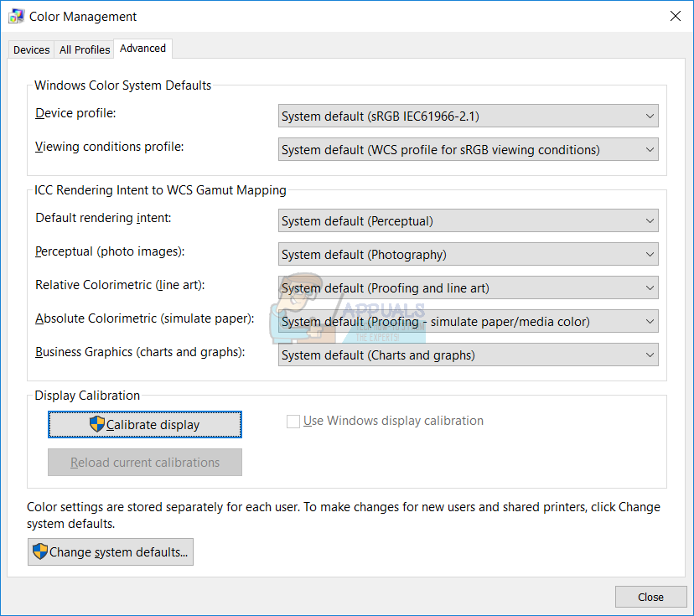
Task: Click the Absolute Colorimetric (simulate paper) label
Action: [145, 319]
